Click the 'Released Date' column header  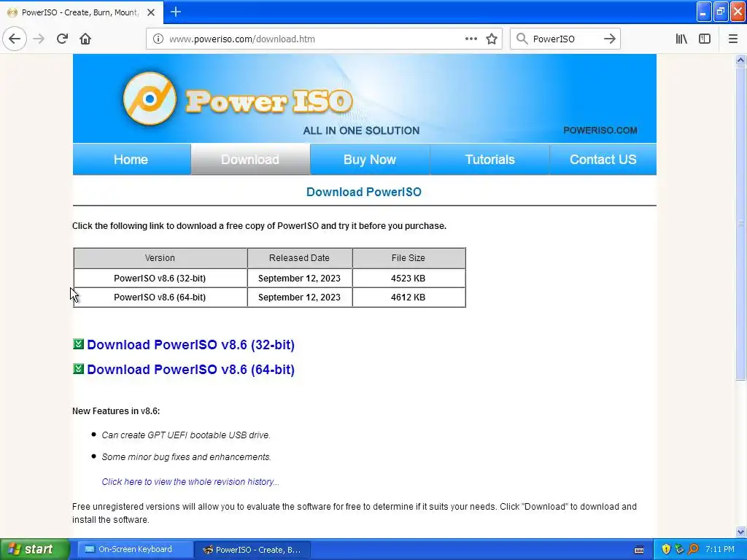point(299,257)
